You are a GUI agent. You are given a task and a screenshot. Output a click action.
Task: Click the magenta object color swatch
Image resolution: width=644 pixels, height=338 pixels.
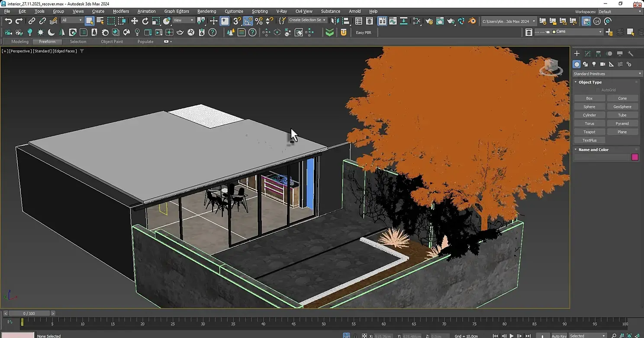pyautogui.click(x=634, y=157)
